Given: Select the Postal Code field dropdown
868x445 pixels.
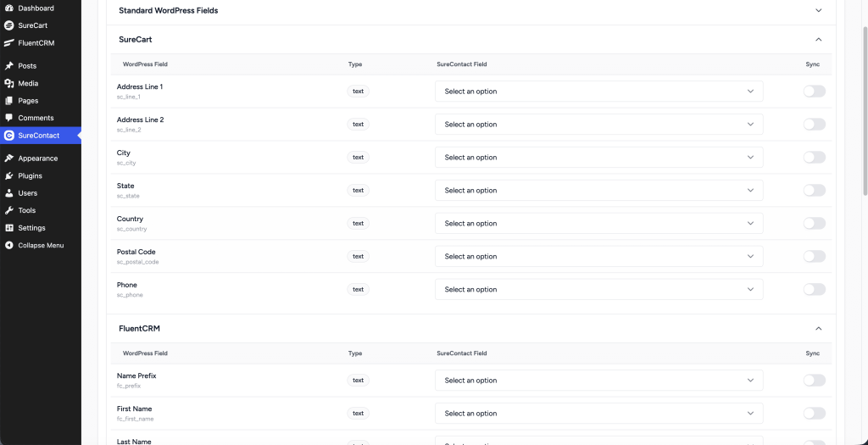Looking at the screenshot, I should tap(598, 257).
